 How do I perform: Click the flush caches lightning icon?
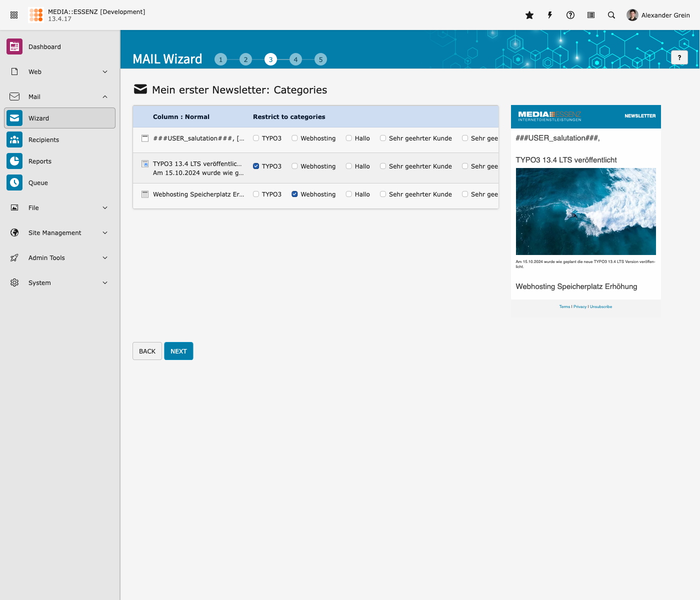tap(550, 15)
